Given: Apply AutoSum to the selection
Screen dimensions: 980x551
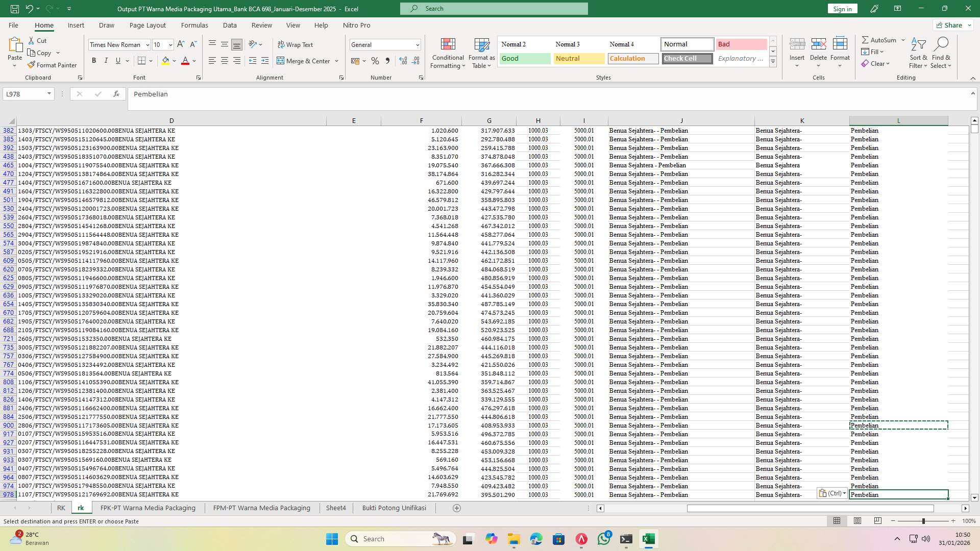Looking at the screenshot, I should (x=879, y=39).
